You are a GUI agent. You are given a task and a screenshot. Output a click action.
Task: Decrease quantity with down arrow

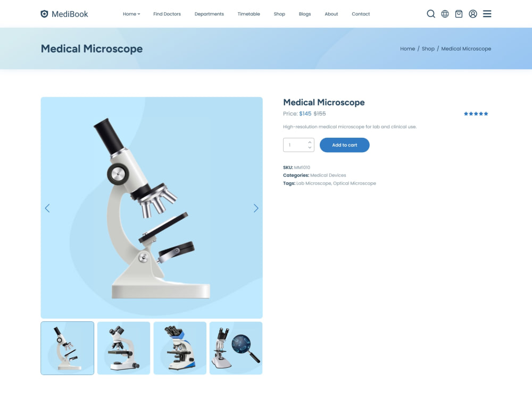point(310,147)
